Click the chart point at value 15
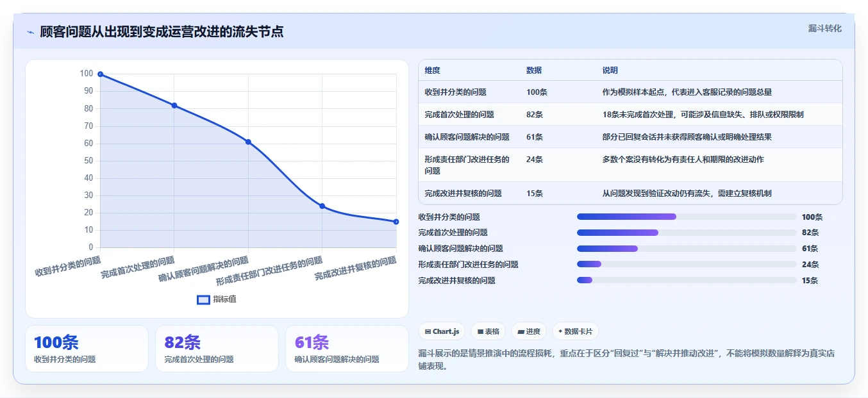Viewport: 868px width, 398px height. pos(396,222)
